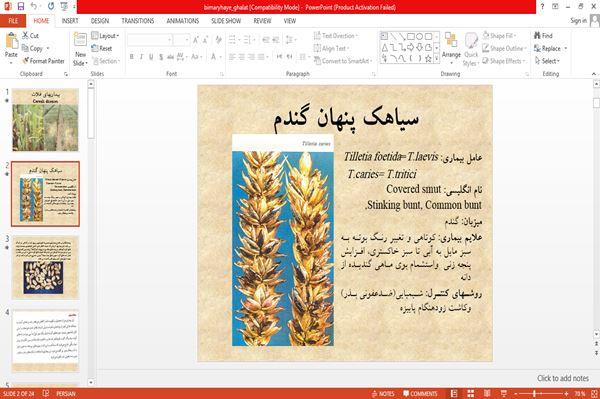Click the Paste clipboard icon
600x399 pixels.
point(11,41)
